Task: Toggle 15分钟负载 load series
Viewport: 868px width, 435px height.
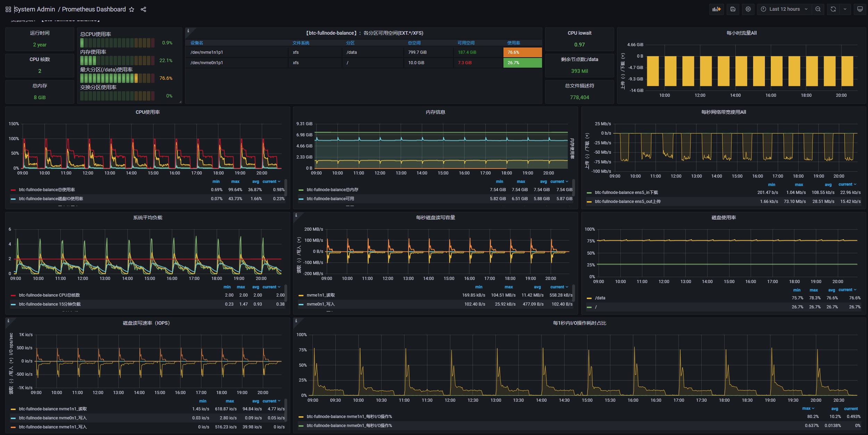Action: [50, 304]
